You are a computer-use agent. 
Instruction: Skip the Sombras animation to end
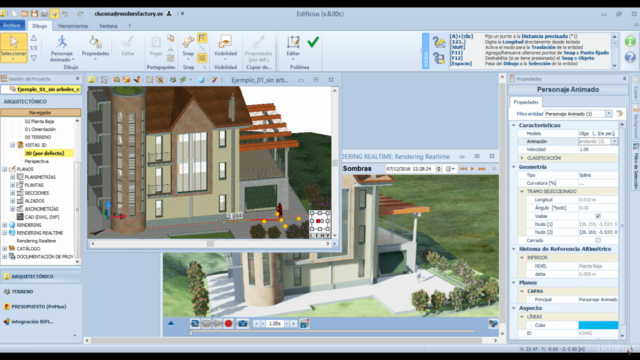(482, 169)
